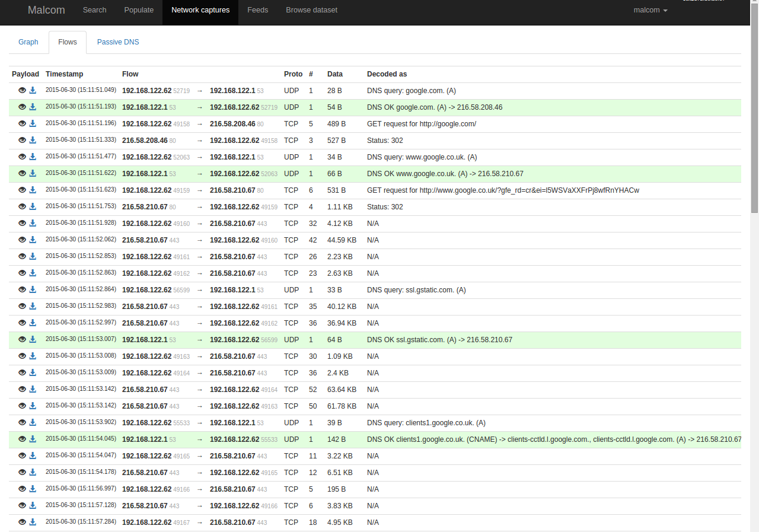Download payload of 15:11:52.863 2.63 KB flow
The width and height of the screenshot is (759, 532).
(x=33, y=273)
